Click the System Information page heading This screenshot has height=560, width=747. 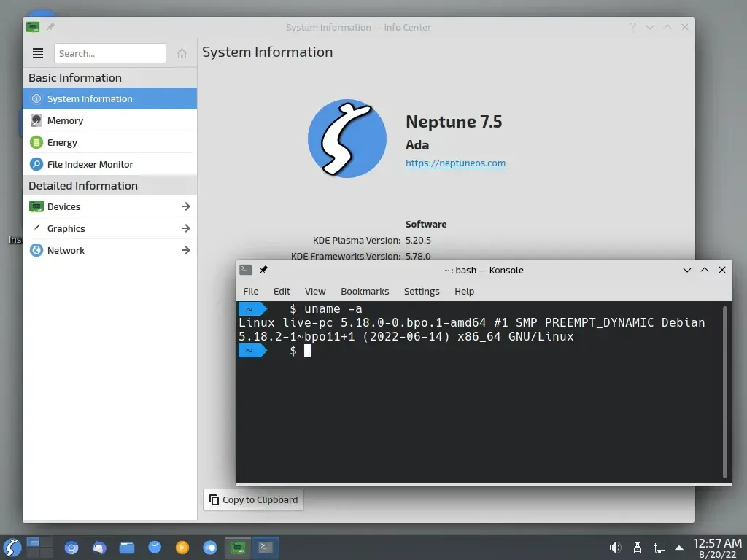point(267,52)
